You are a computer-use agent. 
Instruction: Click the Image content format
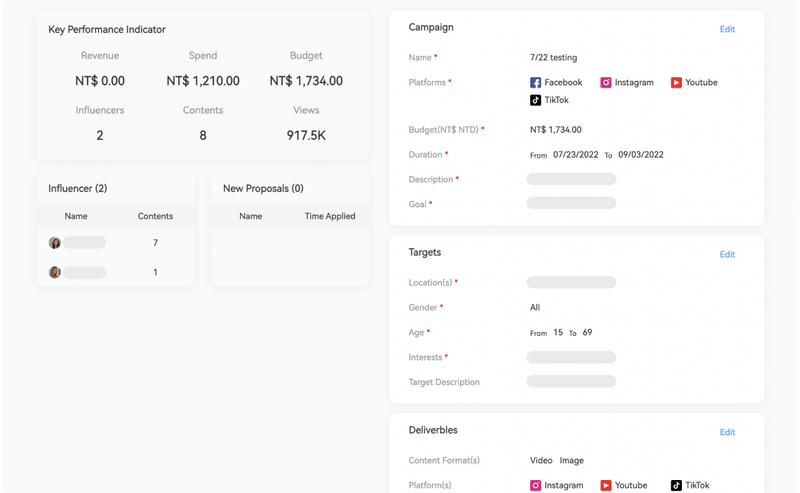click(571, 460)
